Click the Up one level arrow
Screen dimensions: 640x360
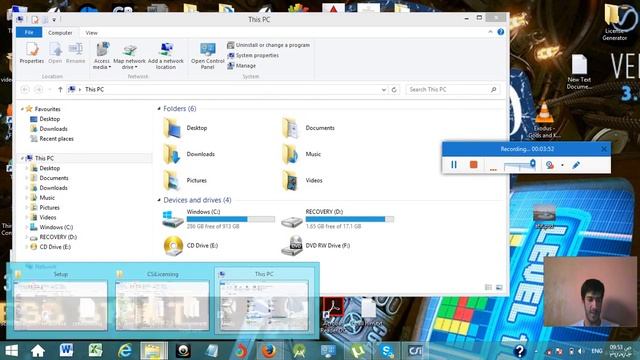[60, 89]
